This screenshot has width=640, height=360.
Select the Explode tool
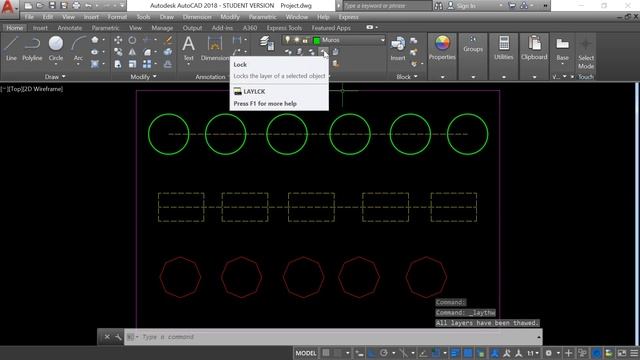pos(168,52)
